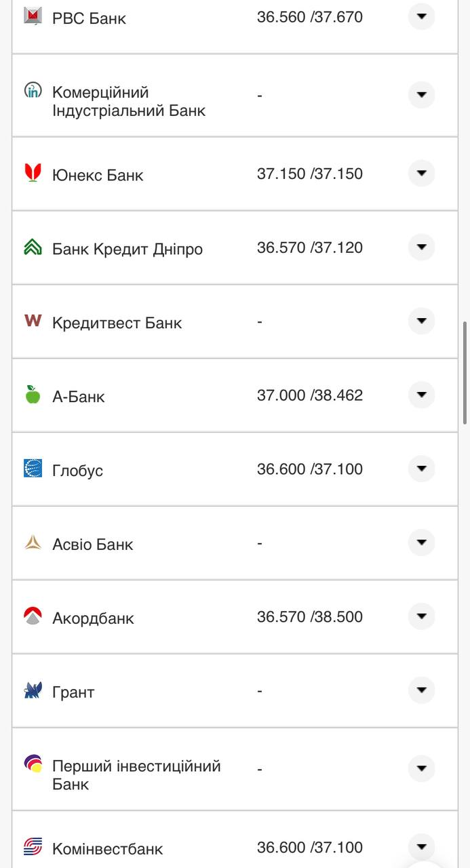Click the blue Глобус logo icon
The image size is (470, 868).
[x=33, y=469]
